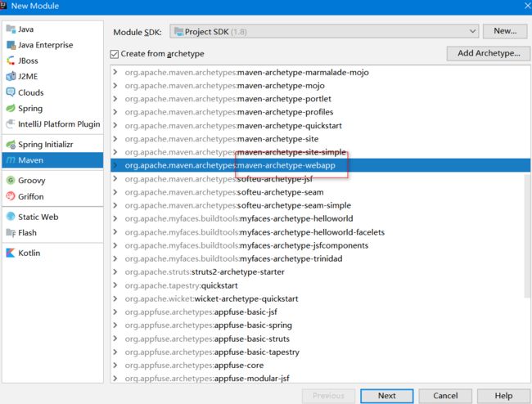Click Add Archetype... button
This screenshot has width=532, height=404.
[x=489, y=53]
